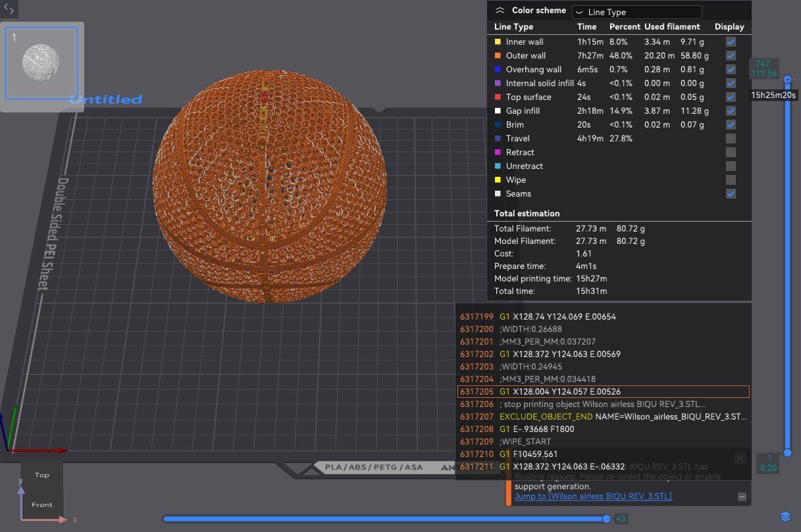The height and width of the screenshot is (532, 801).
Task: Select G-code line 6317210 F10459.561
Action: tap(604, 454)
